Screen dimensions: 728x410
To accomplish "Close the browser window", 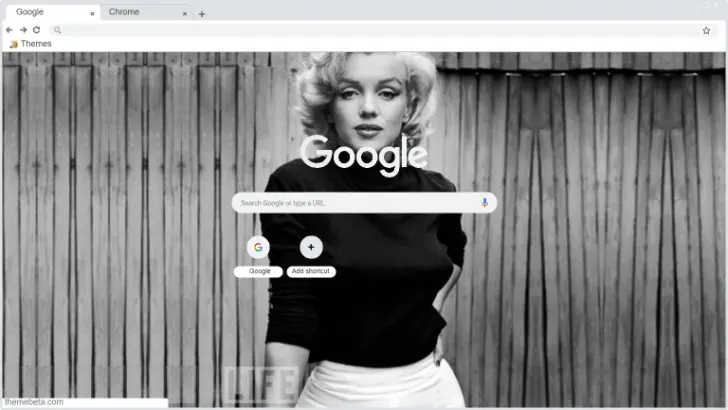I will click(x=718, y=6).
